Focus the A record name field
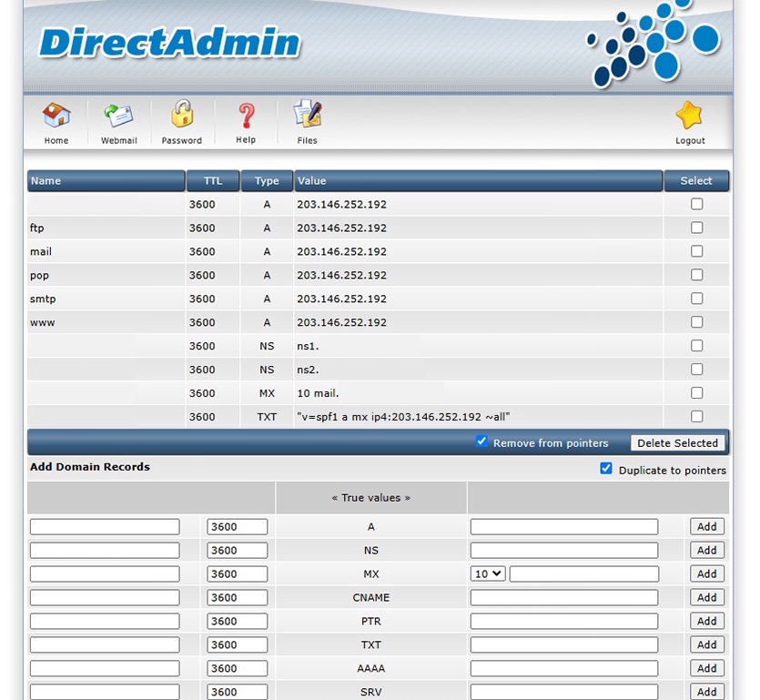 (105, 527)
